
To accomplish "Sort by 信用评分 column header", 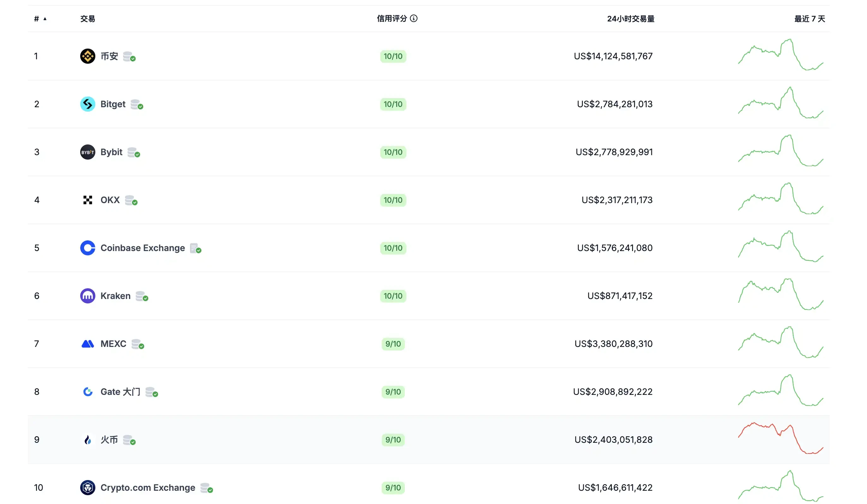I will point(392,19).
